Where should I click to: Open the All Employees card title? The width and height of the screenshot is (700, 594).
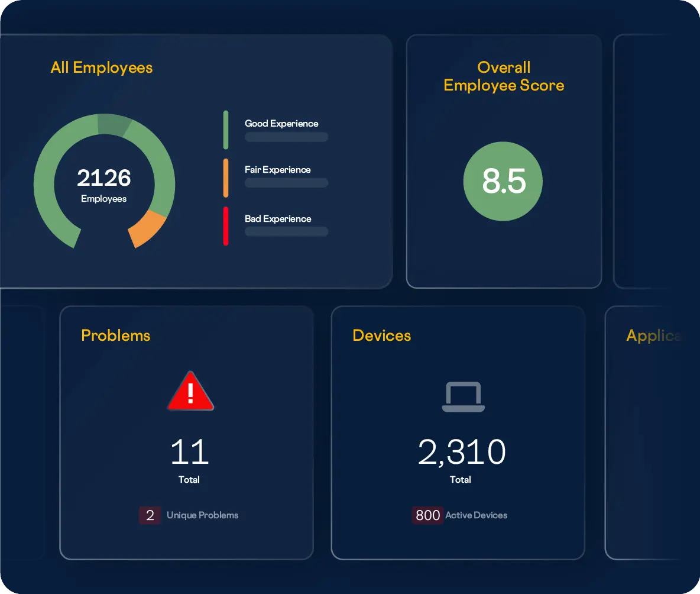click(x=102, y=67)
